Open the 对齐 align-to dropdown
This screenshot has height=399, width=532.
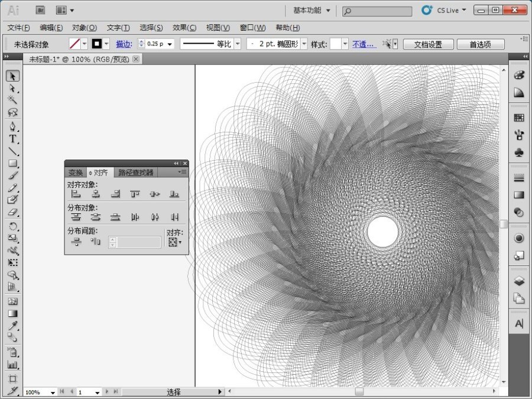point(176,242)
